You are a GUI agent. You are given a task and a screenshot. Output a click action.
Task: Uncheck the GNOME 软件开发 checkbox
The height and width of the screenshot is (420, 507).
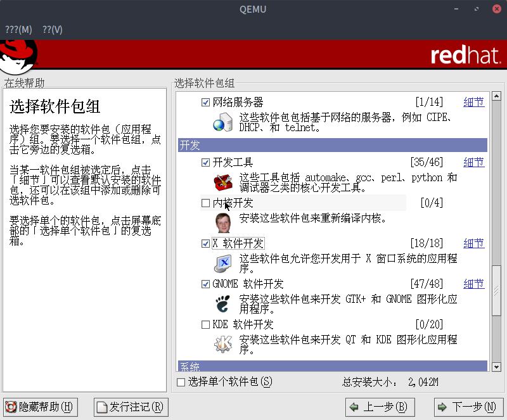click(x=205, y=284)
